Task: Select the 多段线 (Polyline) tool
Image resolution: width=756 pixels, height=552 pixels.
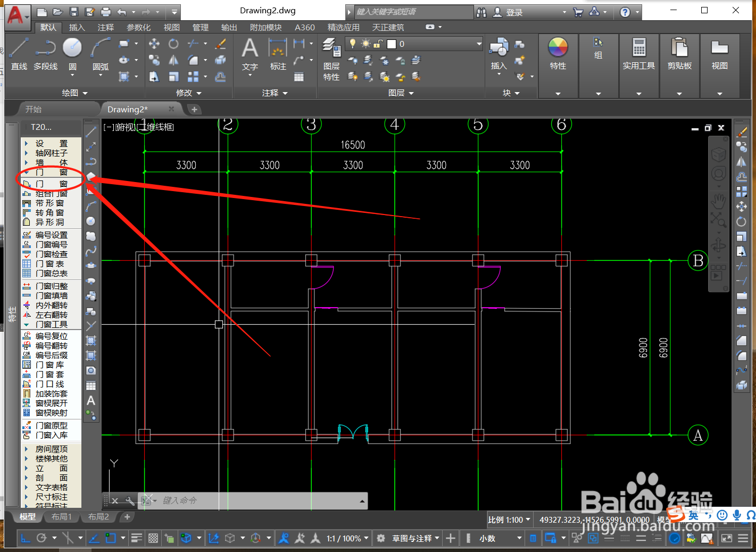Action: (x=46, y=54)
